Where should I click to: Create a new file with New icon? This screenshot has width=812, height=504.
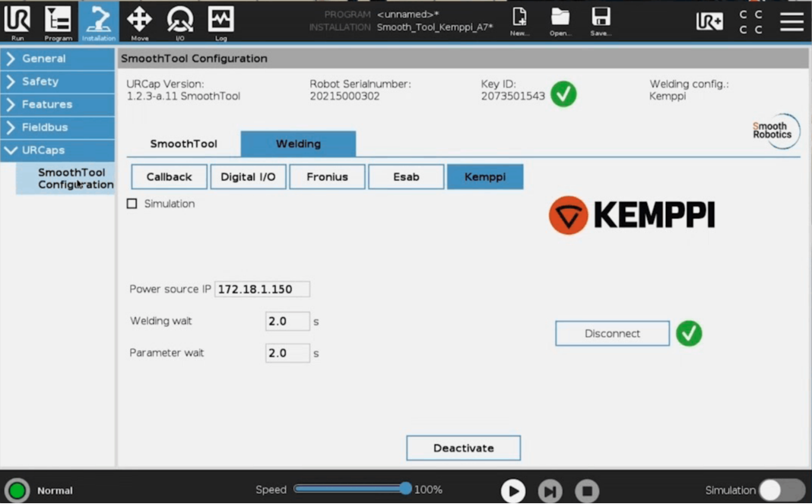click(519, 21)
